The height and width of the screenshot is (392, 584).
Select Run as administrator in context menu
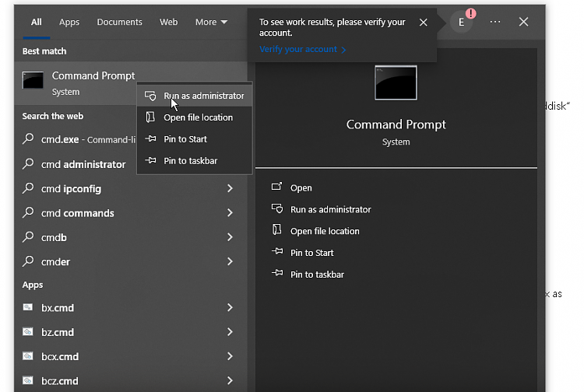(195, 96)
